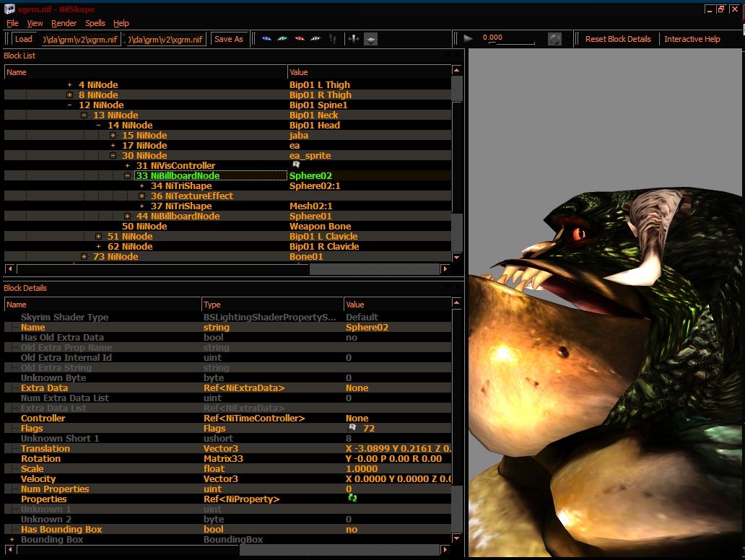Collapse the 14 NiNode Bip01 Head item
Screen dimensions: 745x560
tap(98, 126)
